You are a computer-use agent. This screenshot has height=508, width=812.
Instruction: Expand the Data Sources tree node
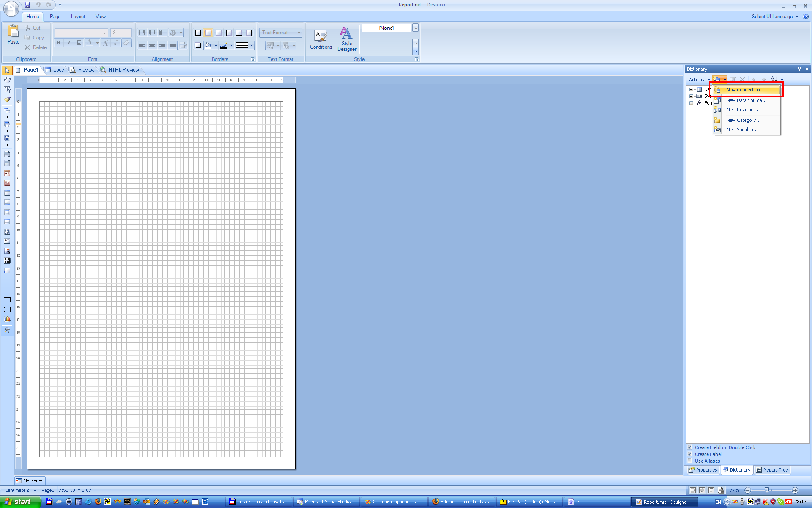[x=691, y=89]
